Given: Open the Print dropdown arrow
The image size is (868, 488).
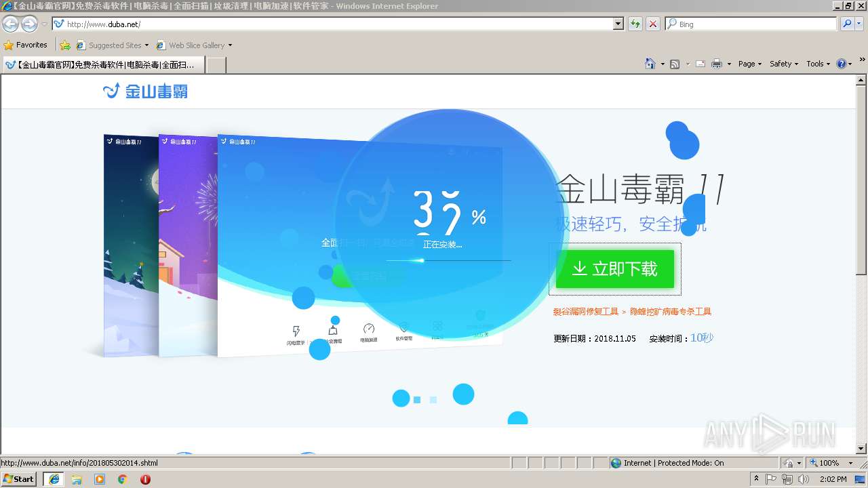Looking at the screenshot, I should tap(729, 64).
